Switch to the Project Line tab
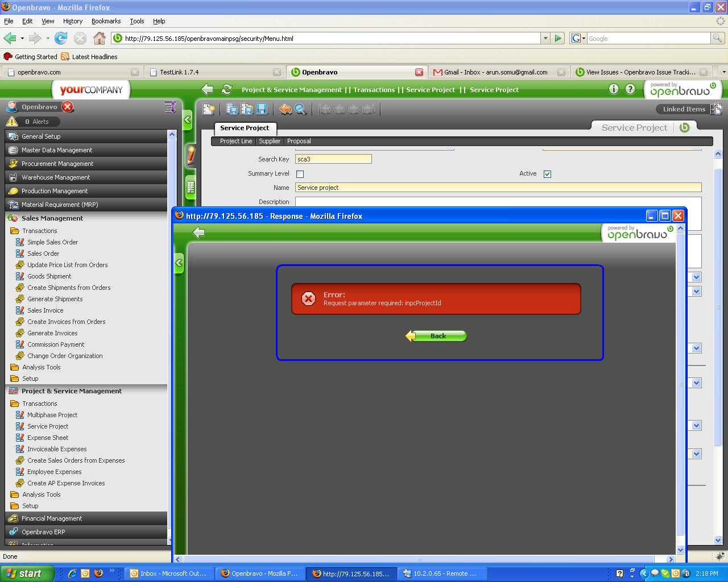The width and height of the screenshot is (728, 582). (235, 141)
